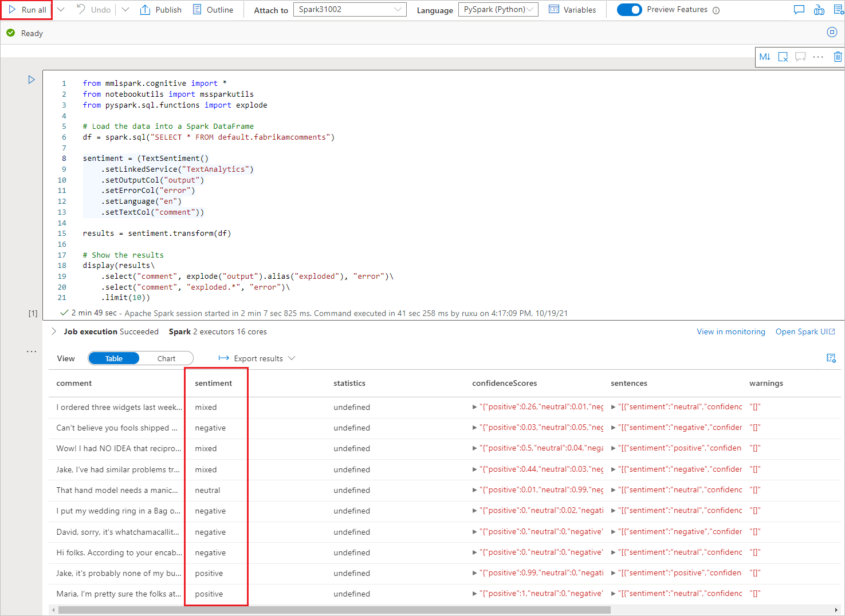Open cell more commands menu
The width and height of the screenshot is (845, 616).
click(818, 57)
